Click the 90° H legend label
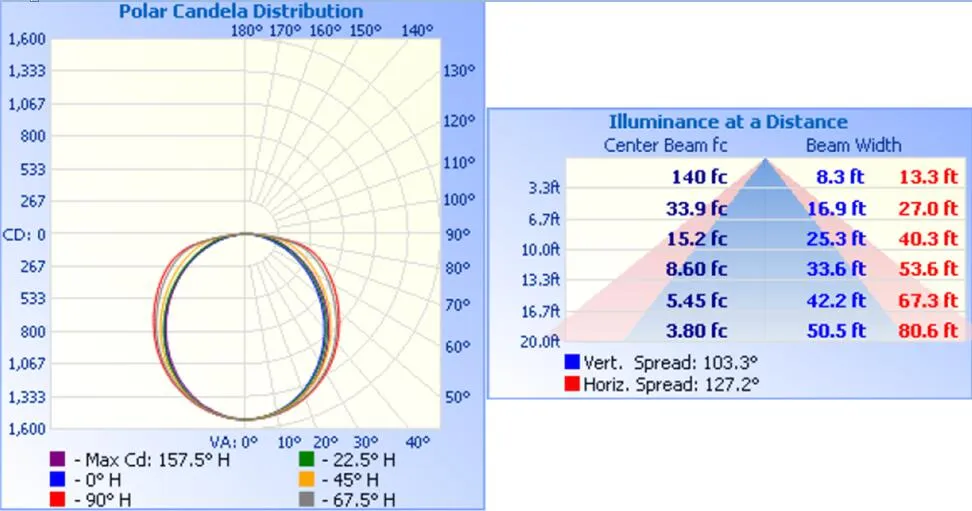The image size is (972, 511). (x=102, y=499)
